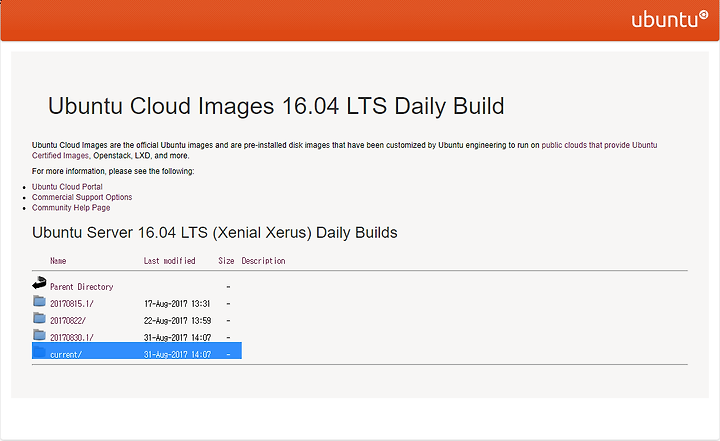Follow the Community Help Page link
This screenshot has height=441, width=720.
[x=71, y=208]
